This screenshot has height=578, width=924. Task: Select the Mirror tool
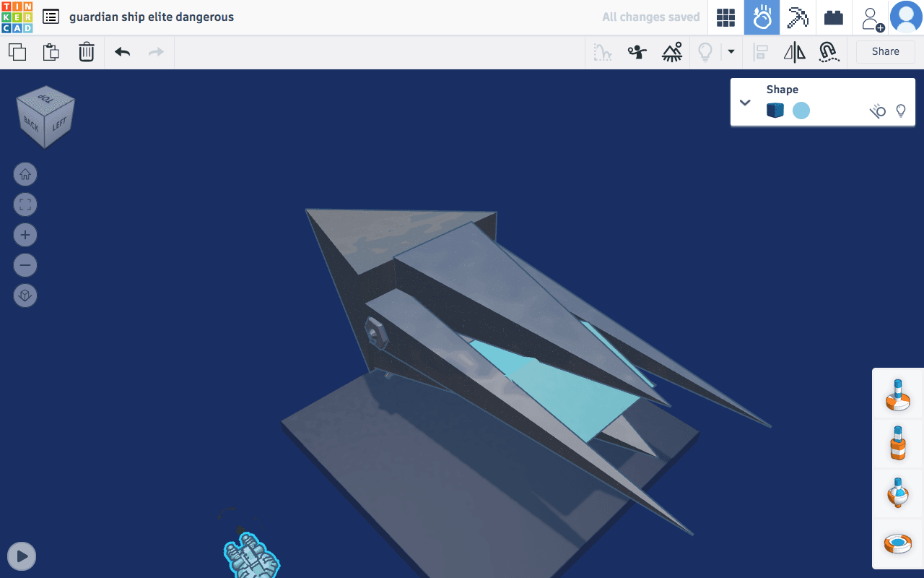coord(794,52)
